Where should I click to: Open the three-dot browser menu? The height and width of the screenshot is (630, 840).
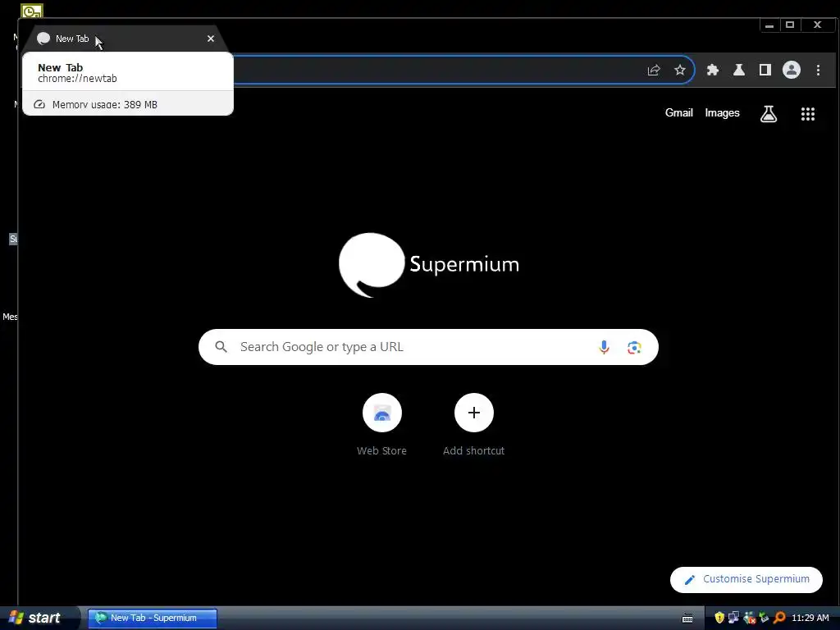[818, 71]
